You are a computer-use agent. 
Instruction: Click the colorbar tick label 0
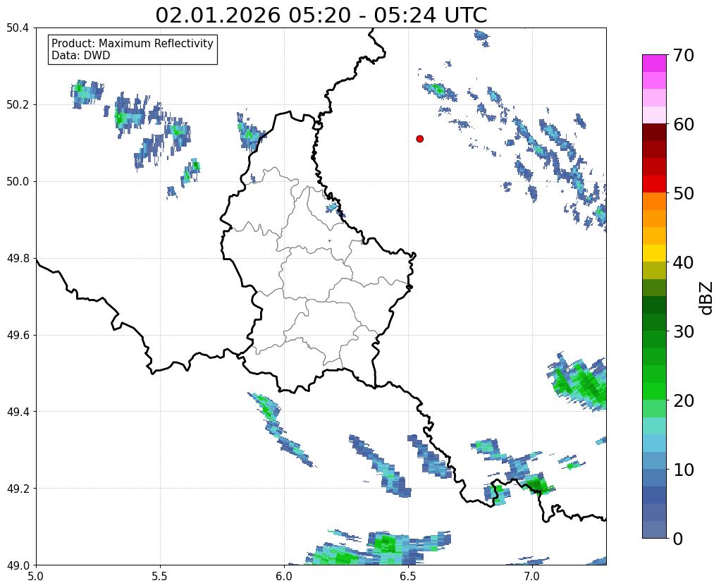(678, 539)
